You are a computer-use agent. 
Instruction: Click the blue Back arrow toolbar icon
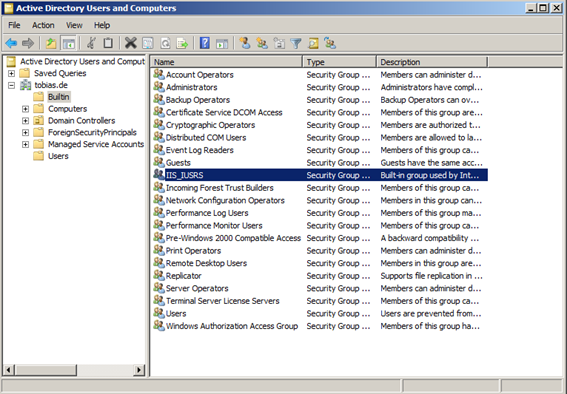[11, 43]
